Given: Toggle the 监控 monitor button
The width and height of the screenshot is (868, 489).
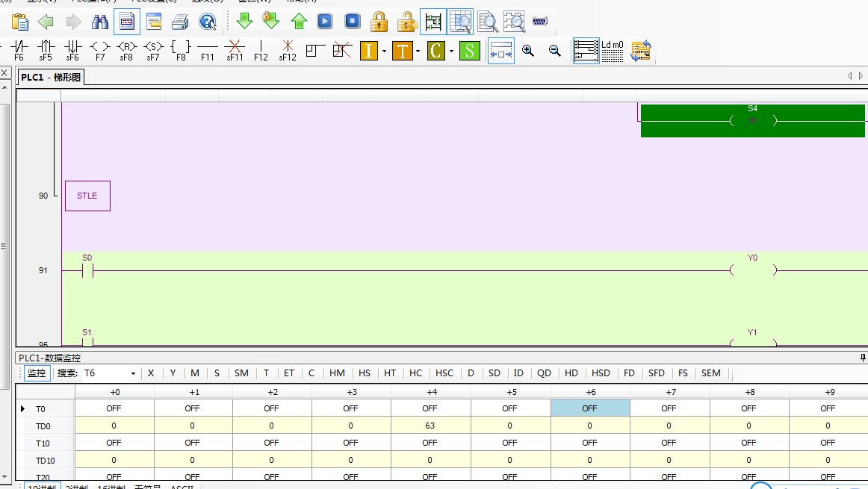Looking at the screenshot, I should click(x=37, y=373).
